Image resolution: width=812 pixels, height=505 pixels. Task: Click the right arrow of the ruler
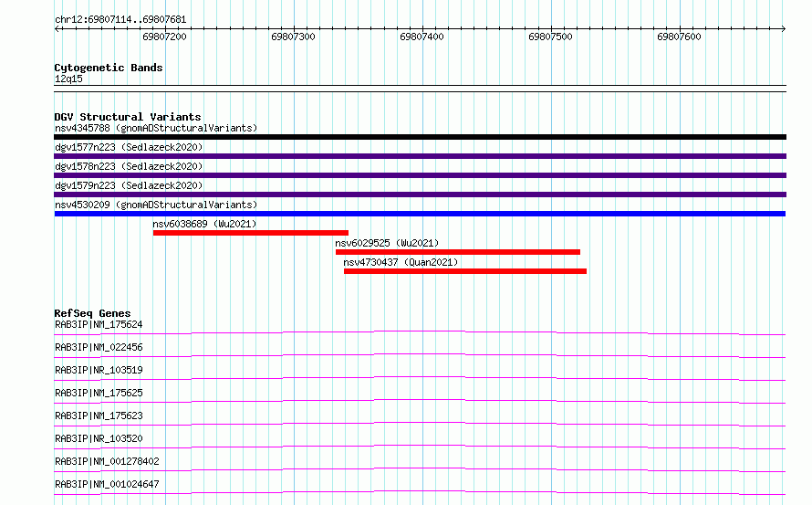(783, 28)
